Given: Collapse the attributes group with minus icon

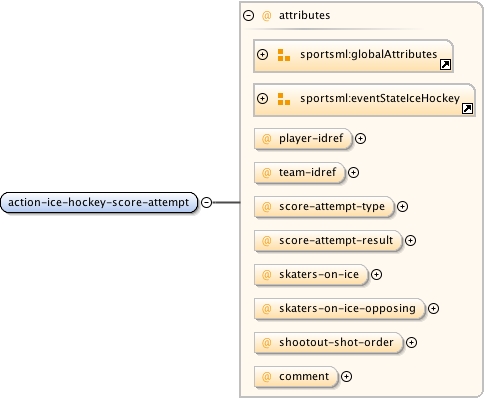Looking at the screenshot, I should tap(248, 15).
